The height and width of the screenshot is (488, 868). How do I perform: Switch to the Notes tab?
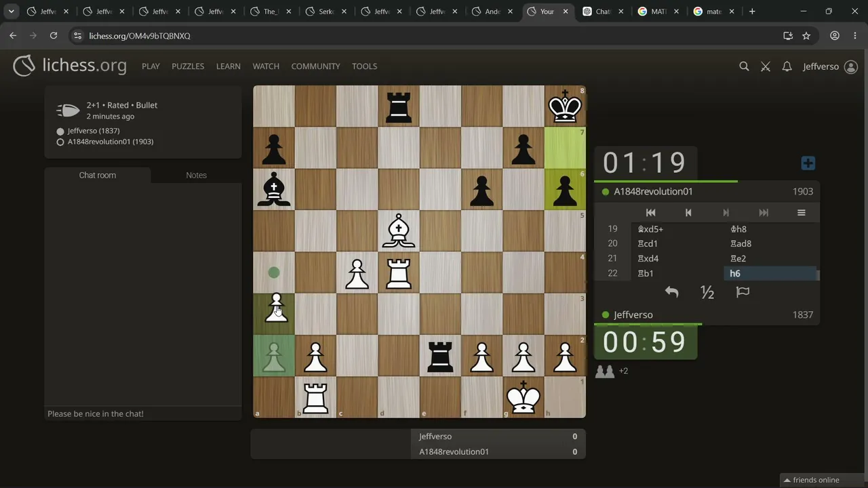[197, 175]
